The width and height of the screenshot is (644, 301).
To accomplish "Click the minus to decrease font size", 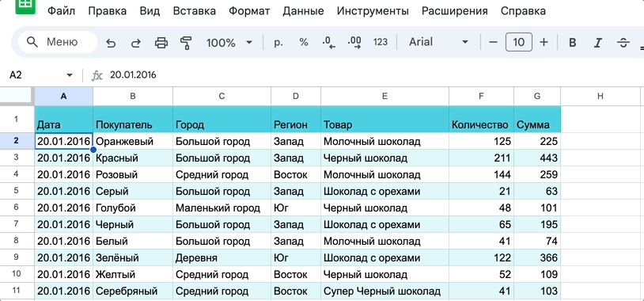I will 493,42.
